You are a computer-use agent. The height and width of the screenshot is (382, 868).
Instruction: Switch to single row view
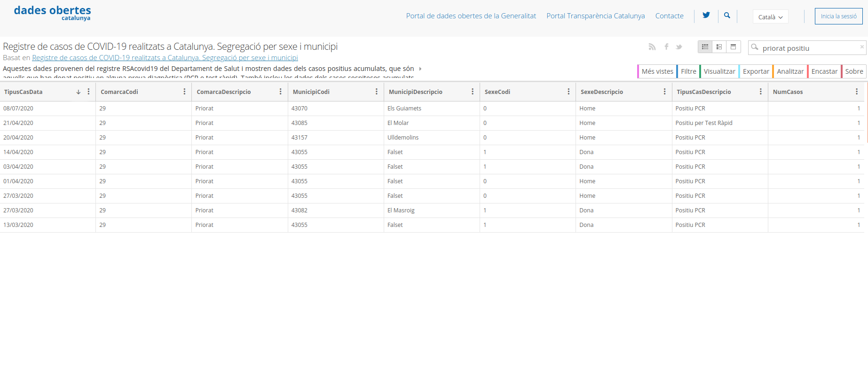(x=733, y=47)
